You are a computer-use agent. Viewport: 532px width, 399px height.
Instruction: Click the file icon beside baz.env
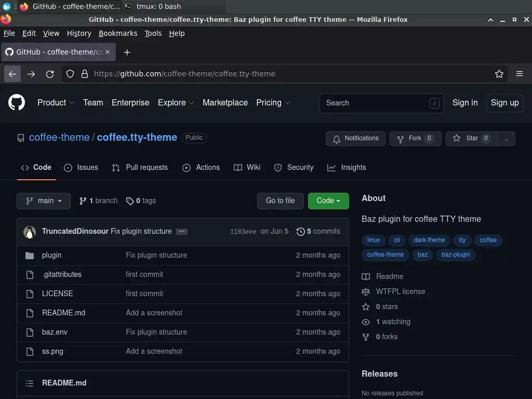pyautogui.click(x=30, y=332)
